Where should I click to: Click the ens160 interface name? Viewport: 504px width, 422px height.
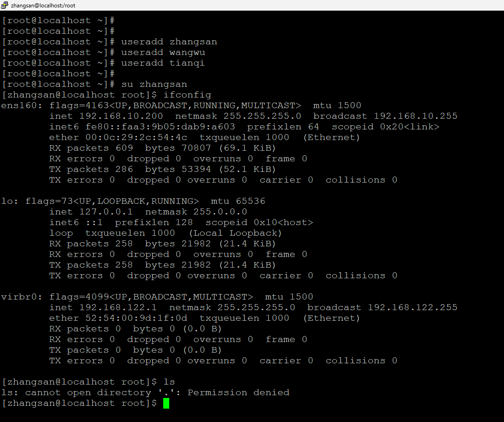pyautogui.click(x=16, y=105)
